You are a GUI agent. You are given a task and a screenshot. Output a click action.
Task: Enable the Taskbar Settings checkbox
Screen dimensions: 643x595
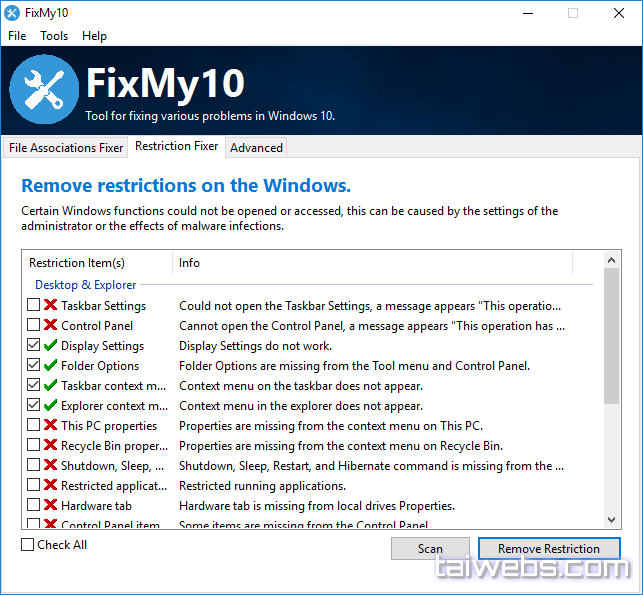34,306
